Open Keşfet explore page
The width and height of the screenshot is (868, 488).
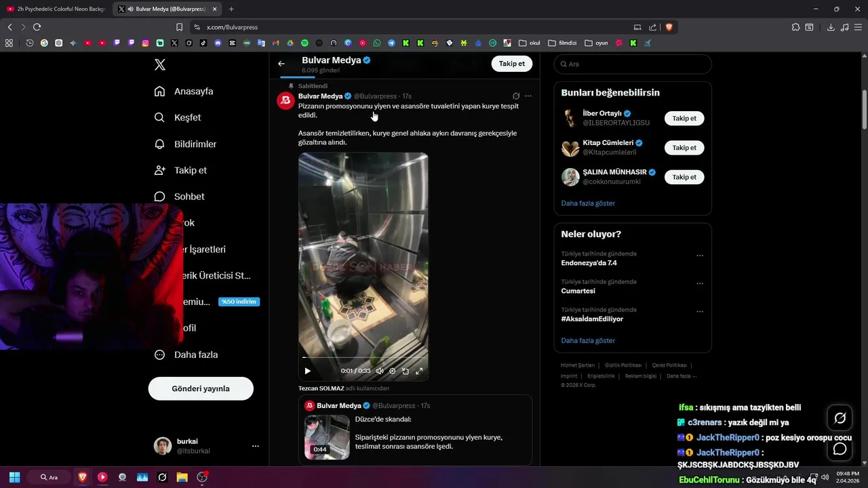coord(178,117)
